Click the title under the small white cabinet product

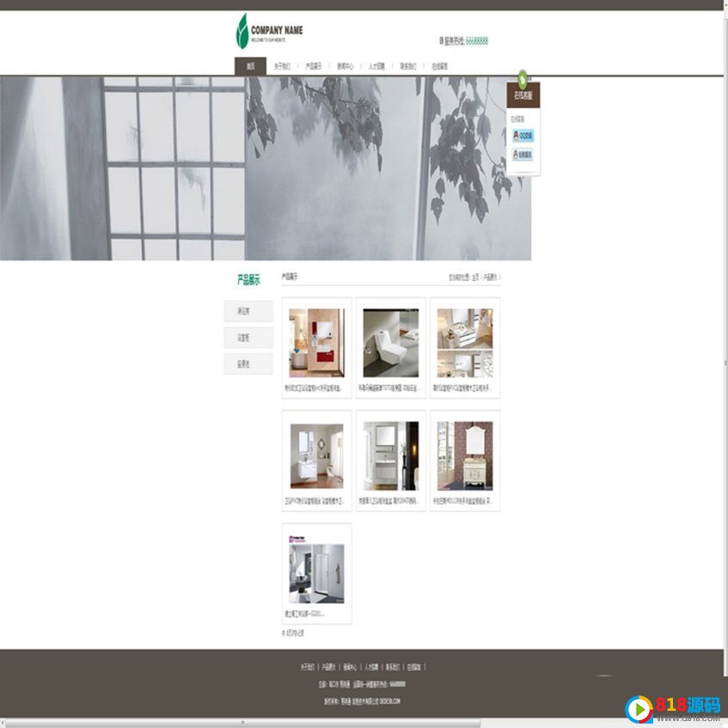[x=315, y=501]
